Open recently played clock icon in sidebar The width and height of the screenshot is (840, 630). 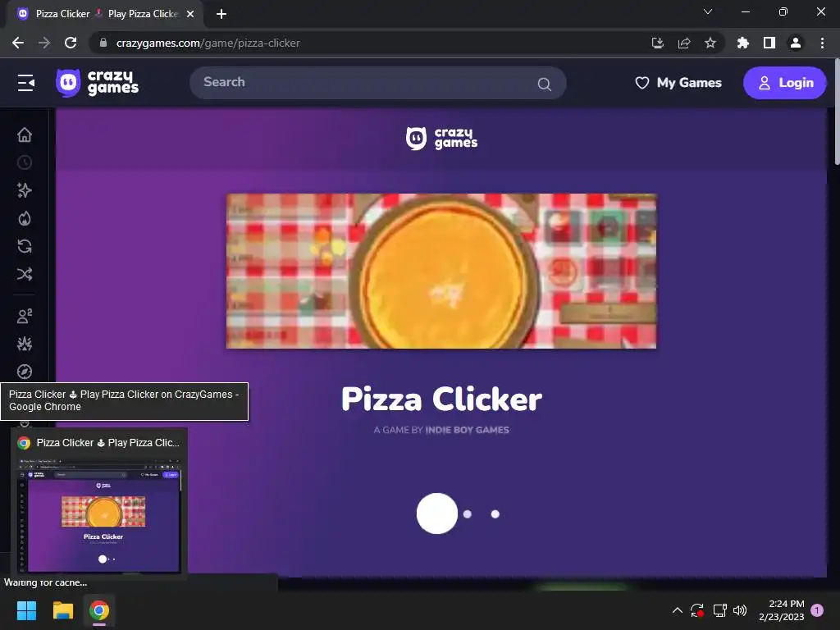25,163
